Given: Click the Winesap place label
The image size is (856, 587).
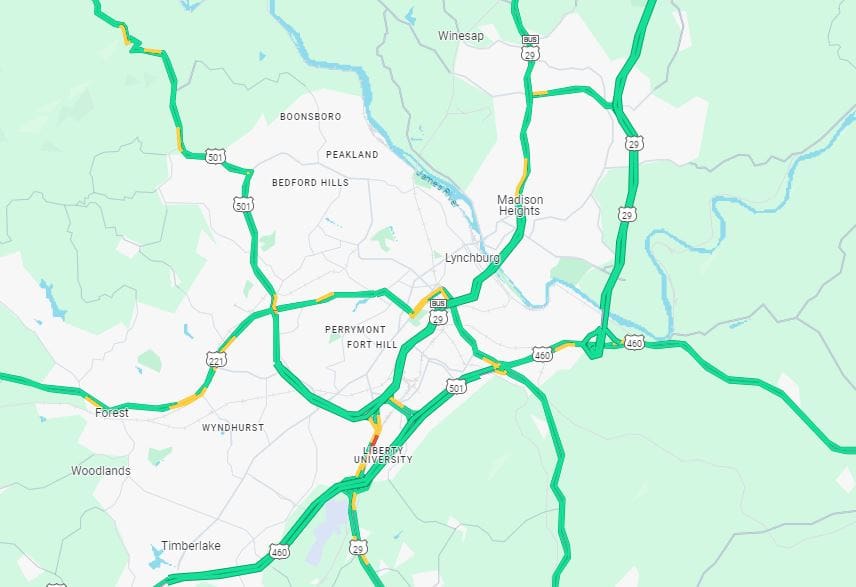Looking at the screenshot, I should (x=461, y=35).
